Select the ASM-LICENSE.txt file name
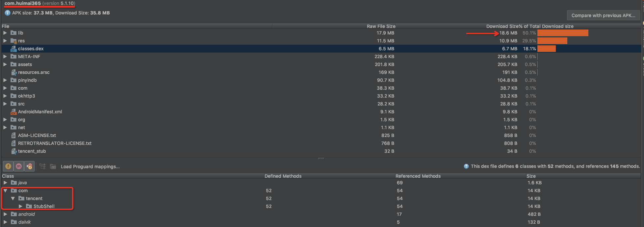Image resolution: width=644 pixels, height=227 pixels. point(37,135)
